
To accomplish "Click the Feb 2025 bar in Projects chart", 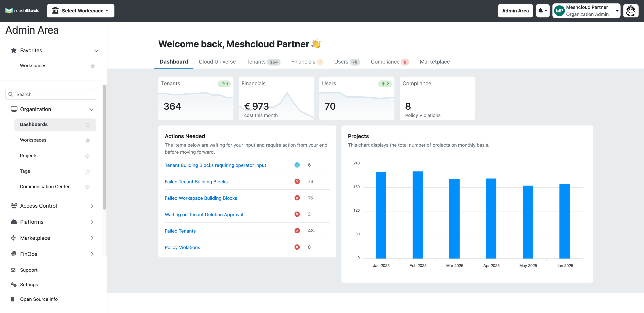I will tap(418, 215).
